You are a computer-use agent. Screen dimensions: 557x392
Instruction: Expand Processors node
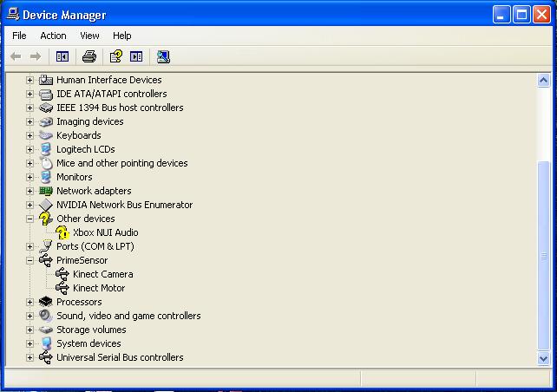click(29, 302)
